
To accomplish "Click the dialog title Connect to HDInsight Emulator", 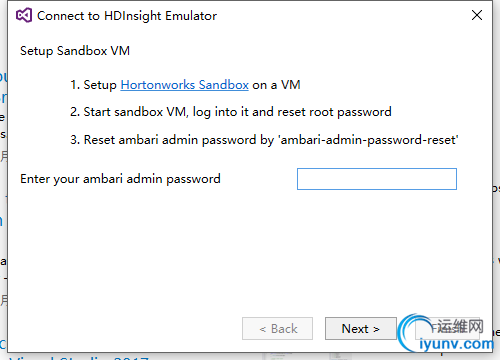I will click(127, 16).
